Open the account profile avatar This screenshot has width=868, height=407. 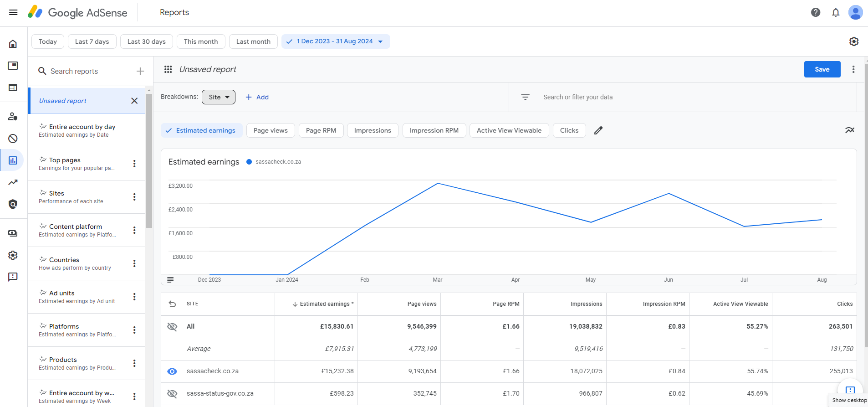click(x=856, y=12)
